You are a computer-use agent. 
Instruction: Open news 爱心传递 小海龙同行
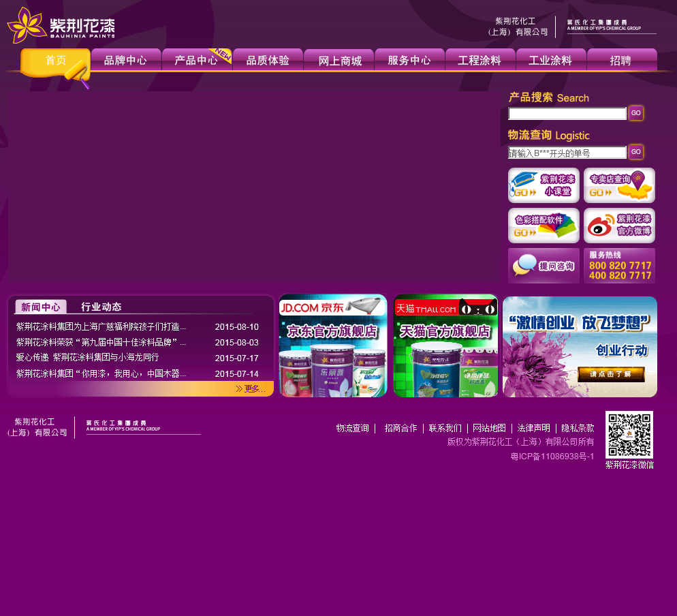point(87,358)
